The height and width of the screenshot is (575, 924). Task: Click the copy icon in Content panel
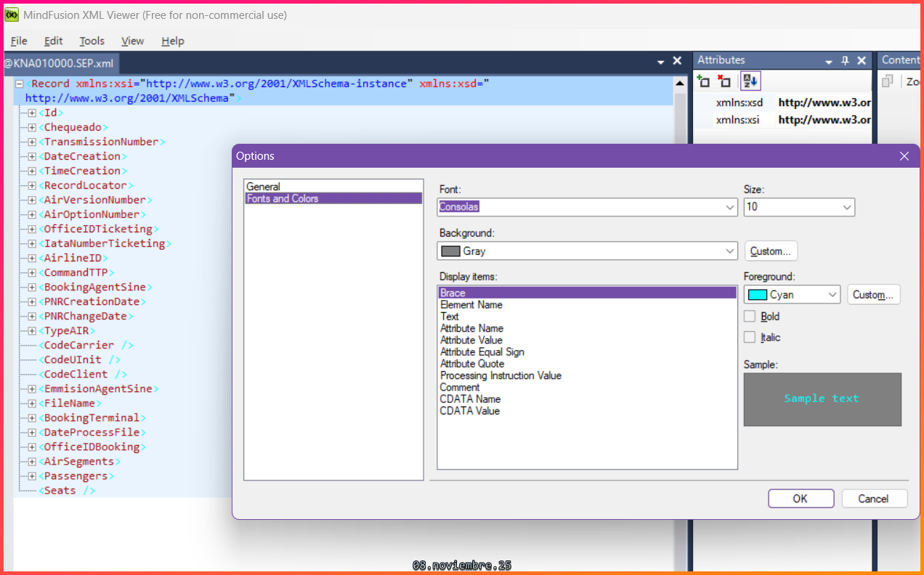click(888, 81)
